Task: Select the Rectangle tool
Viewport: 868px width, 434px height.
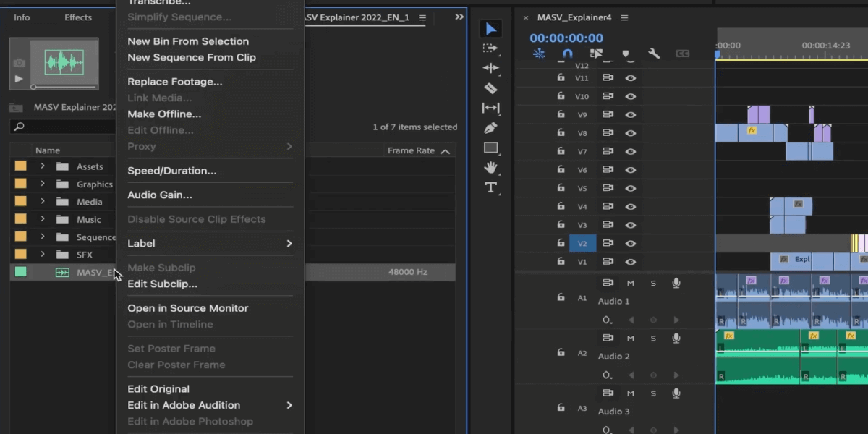Action: [491, 148]
